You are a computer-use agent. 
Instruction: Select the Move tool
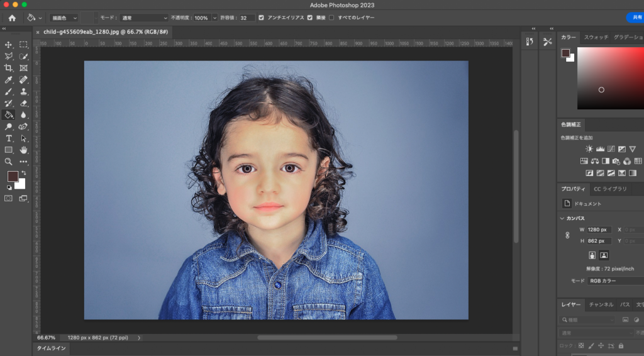[8, 45]
